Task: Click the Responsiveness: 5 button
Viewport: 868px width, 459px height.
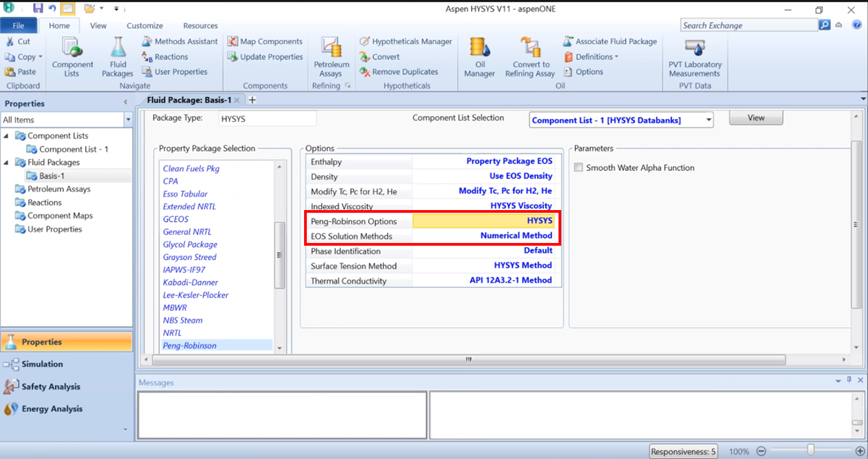Action: (x=683, y=451)
